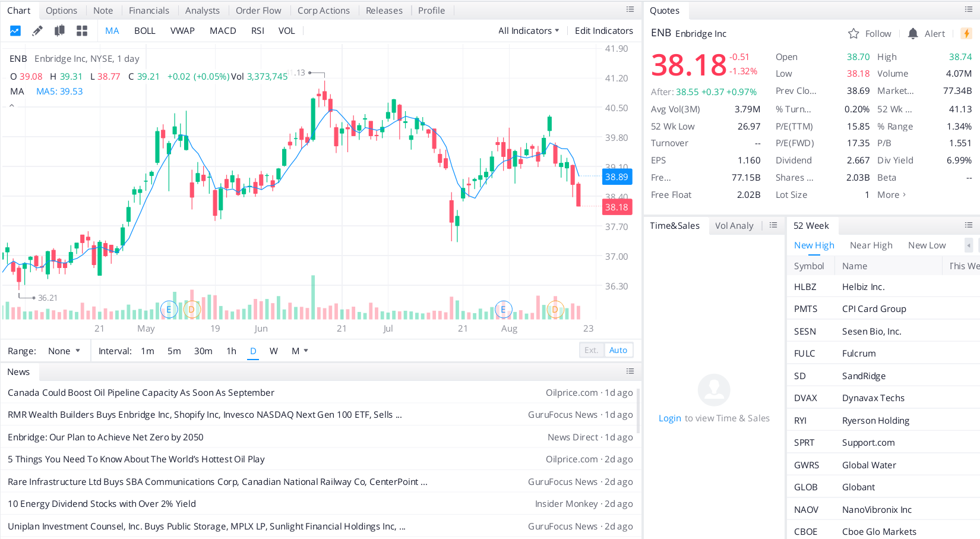Select the D daily interval
Viewport: 980px width, 539px height.
(x=253, y=351)
